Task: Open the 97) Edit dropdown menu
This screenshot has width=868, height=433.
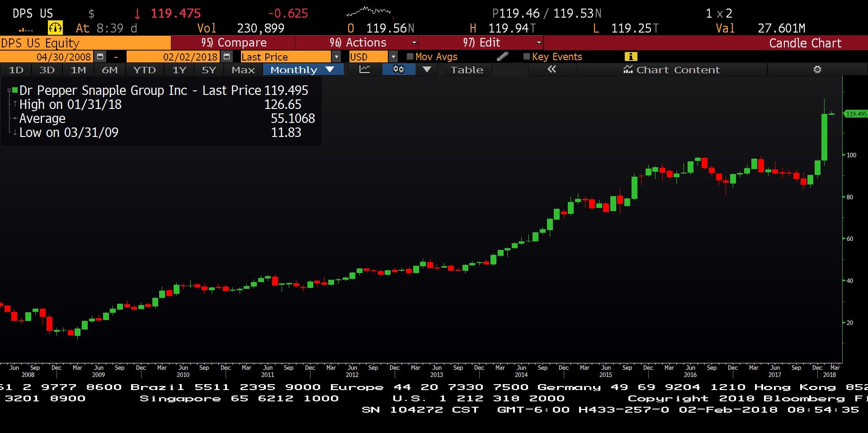Action: (x=481, y=42)
